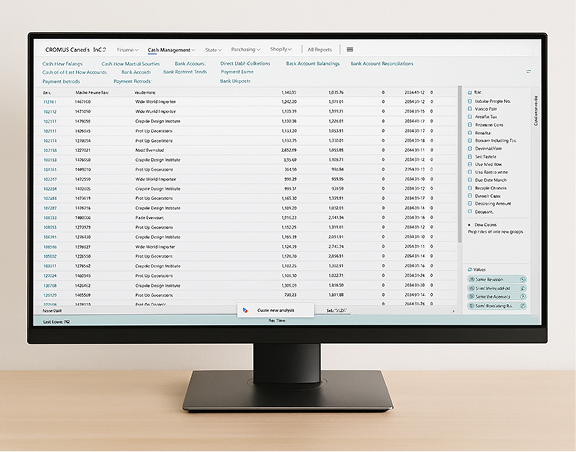The height and width of the screenshot is (452, 576).
Task: Click the status bar text at the bottom left
Action: (x=56, y=322)
